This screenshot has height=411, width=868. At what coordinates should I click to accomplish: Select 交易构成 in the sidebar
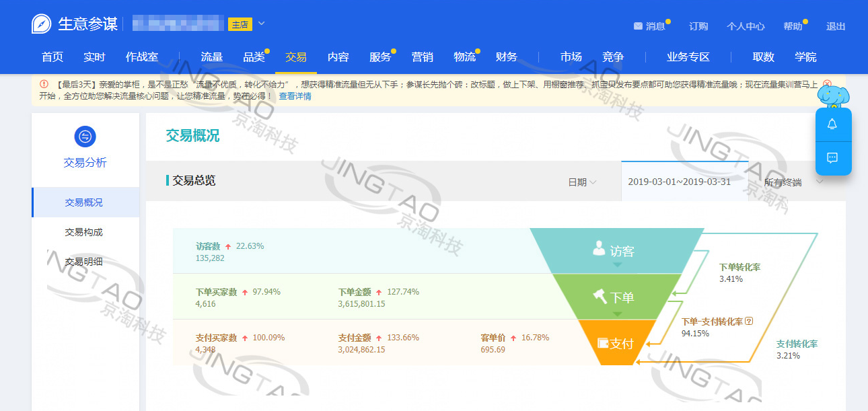click(84, 232)
